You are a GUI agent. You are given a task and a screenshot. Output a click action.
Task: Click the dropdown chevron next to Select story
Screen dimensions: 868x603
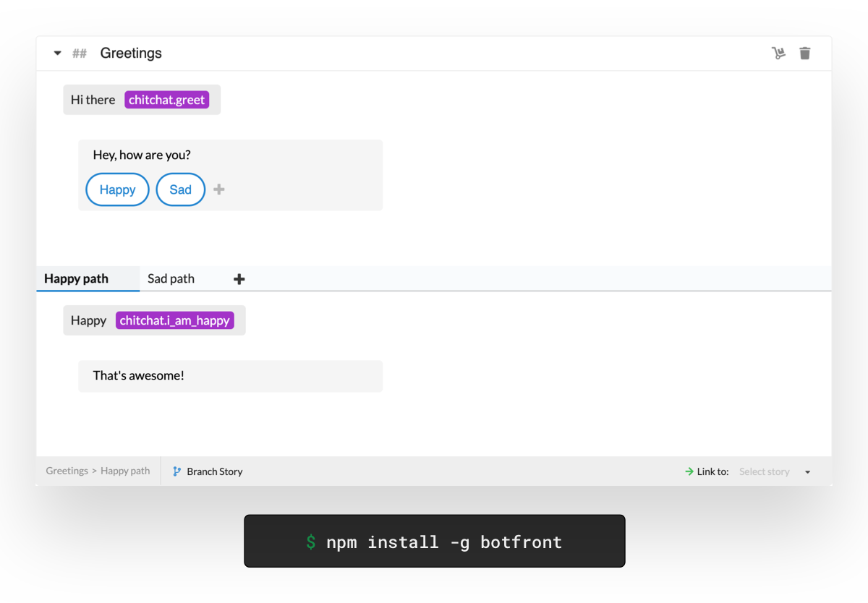point(807,471)
